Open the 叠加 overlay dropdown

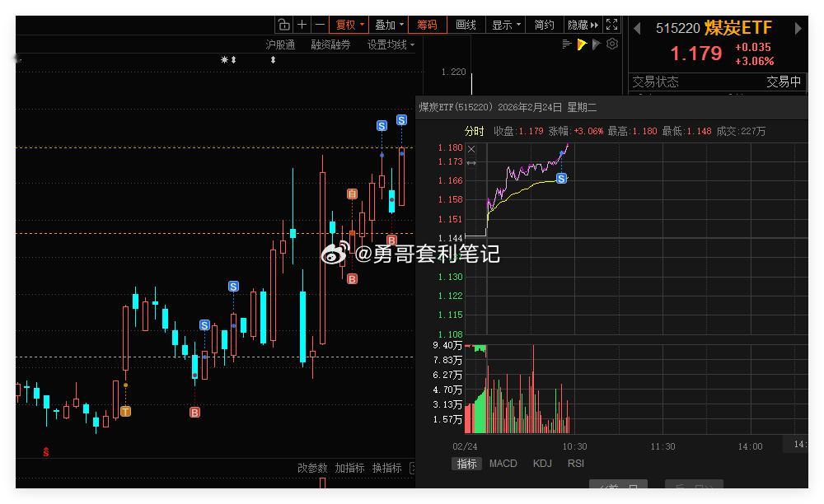(386, 24)
